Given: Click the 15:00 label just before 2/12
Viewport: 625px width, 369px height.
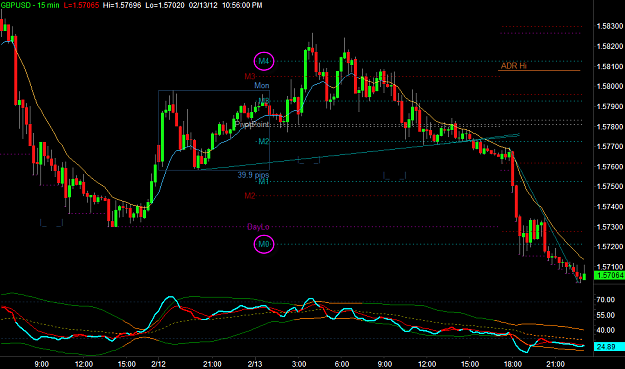Looking at the screenshot, I should coord(126,364).
